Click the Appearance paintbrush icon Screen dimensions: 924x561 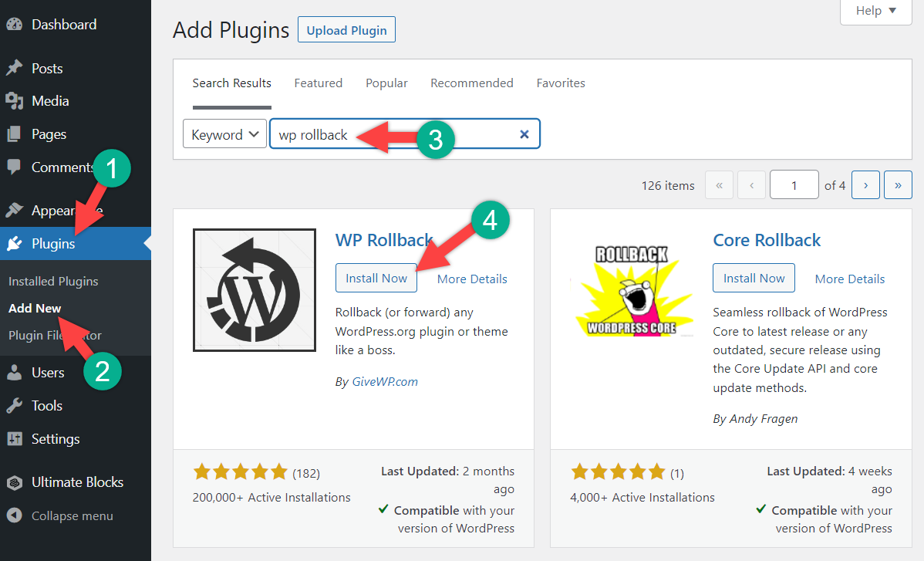click(x=14, y=211)
